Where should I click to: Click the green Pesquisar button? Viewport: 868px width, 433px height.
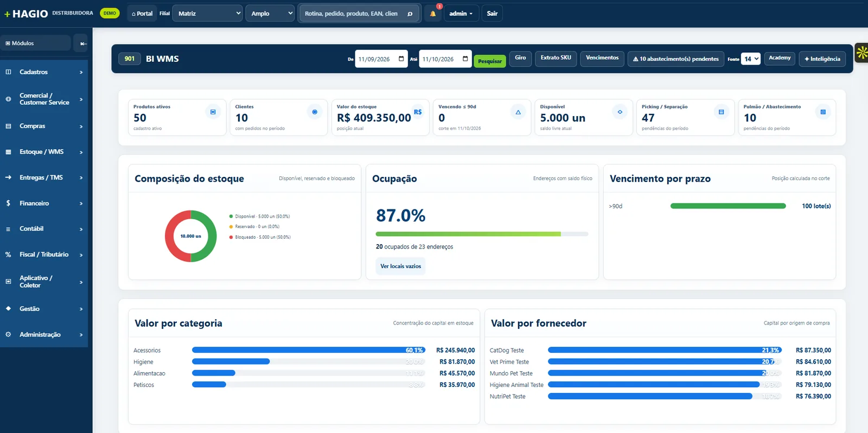[490, 61]
